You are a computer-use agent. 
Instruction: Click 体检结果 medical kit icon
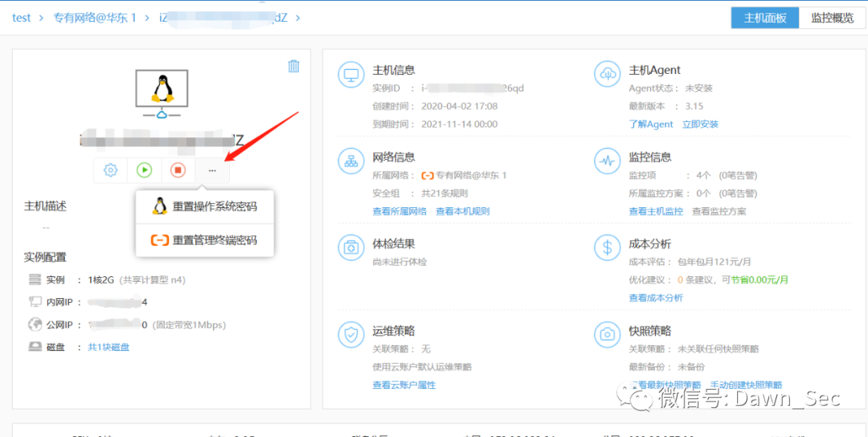coord(351,247)
